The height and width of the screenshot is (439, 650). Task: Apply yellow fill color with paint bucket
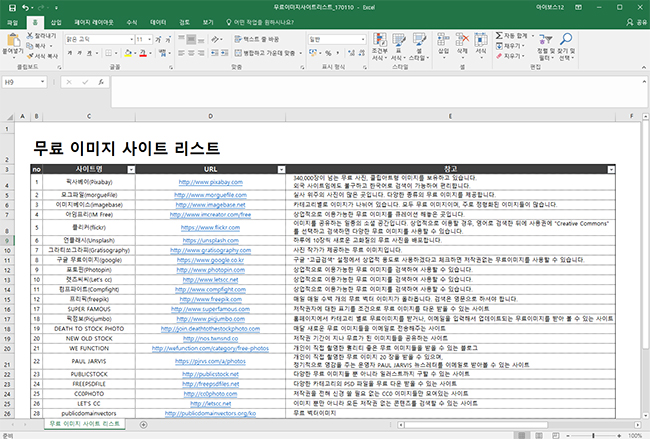[x=129, y=53]
